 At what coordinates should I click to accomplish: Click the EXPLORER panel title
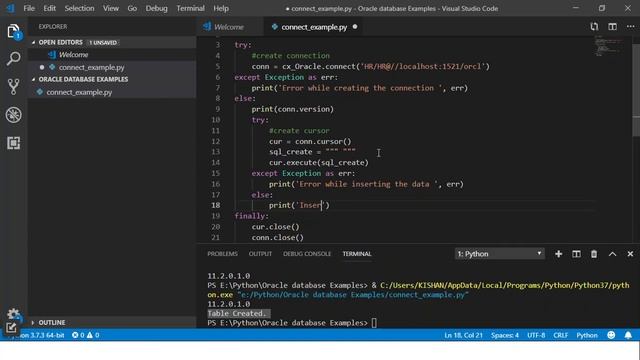click(x=53, y=27)
